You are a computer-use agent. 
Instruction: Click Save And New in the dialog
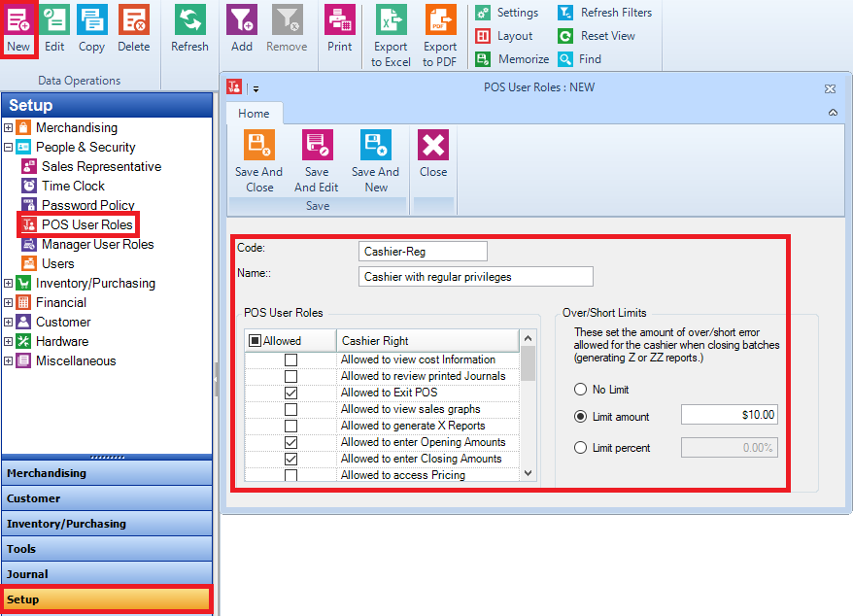point(375,157)
